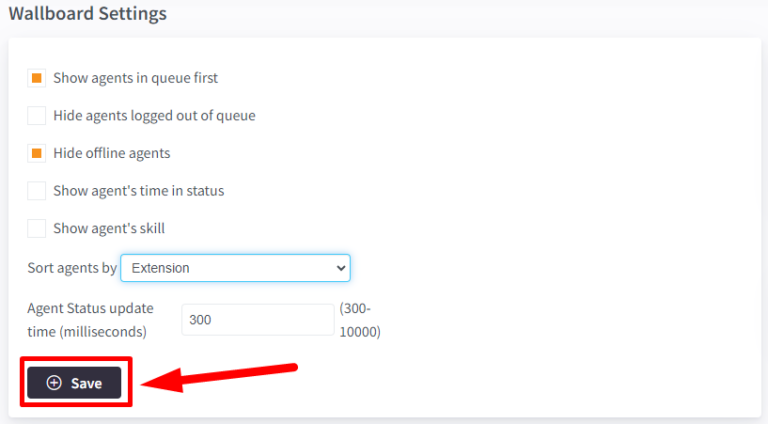Uncheck the 'Hide offline agents' checkbox
The height and width of the screenshot is (424, 768).
37,154
